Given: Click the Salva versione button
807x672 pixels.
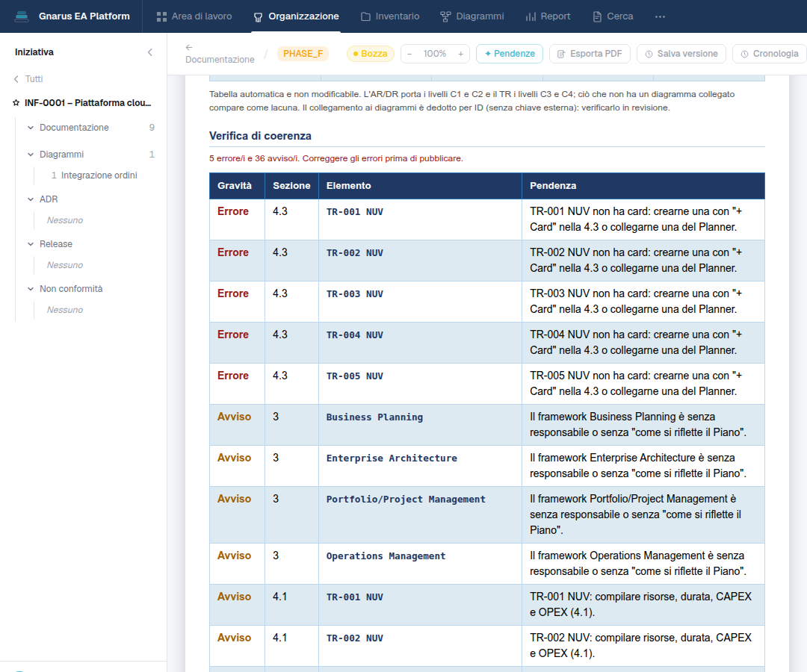Looking at the screenshot, I should pyautogui.click(x=681, y=54).
